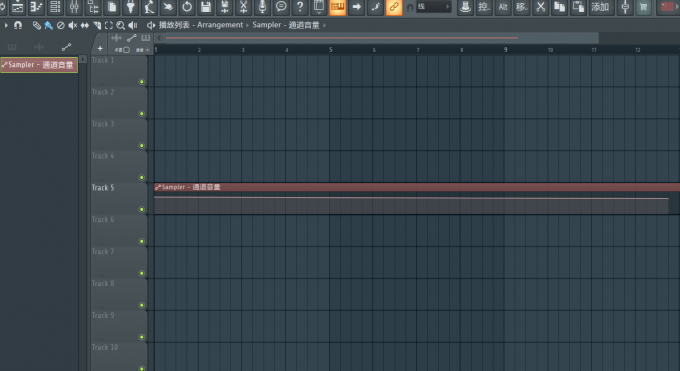Click the microphone recording icon

click(262, 7)
